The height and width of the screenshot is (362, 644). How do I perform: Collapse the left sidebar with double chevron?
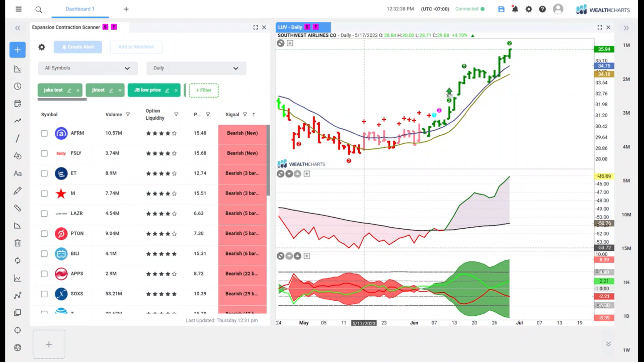pyautogui.click(x=17, y=28)
